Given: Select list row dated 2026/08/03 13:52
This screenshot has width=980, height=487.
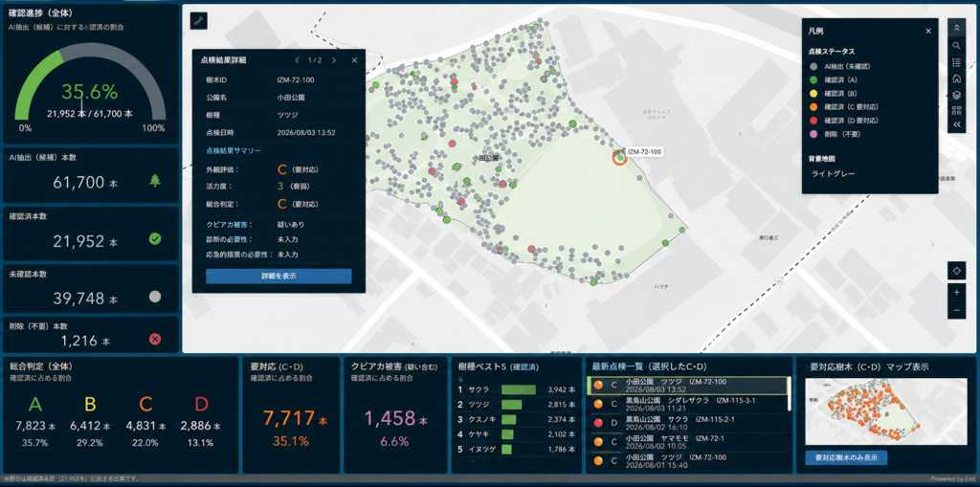Looking at the screenshot, I should click(688, 385).
